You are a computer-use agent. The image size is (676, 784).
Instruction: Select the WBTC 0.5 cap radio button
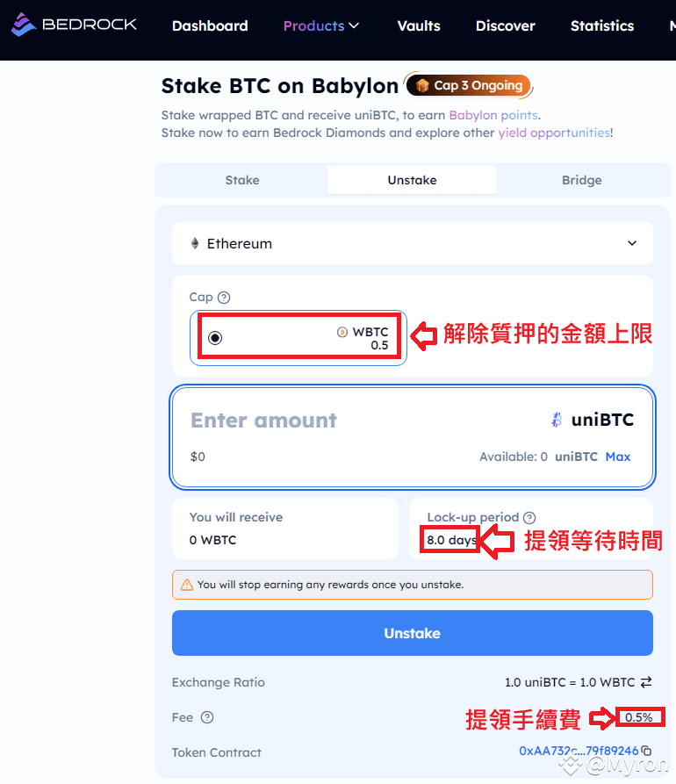coord(215,338)
